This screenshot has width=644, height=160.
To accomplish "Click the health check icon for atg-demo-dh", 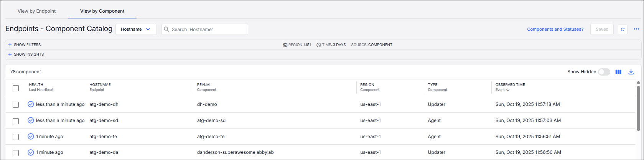I will click(x=31, y=104).
